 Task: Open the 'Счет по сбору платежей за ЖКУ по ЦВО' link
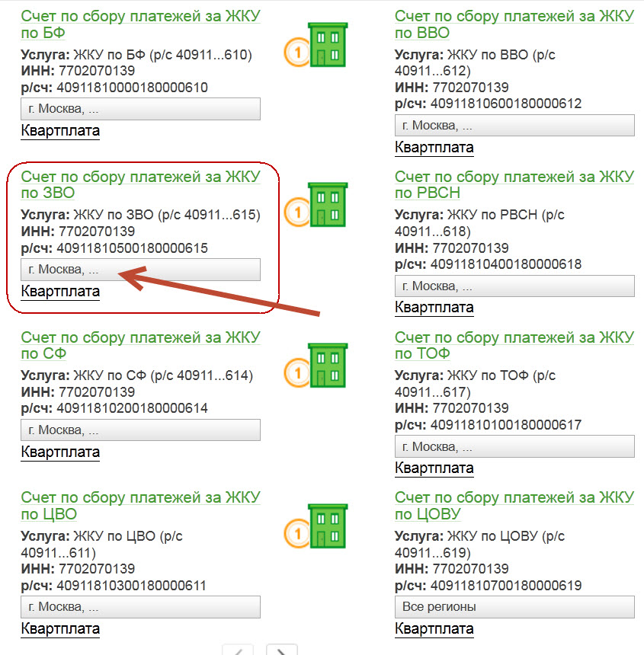point(140,505)
